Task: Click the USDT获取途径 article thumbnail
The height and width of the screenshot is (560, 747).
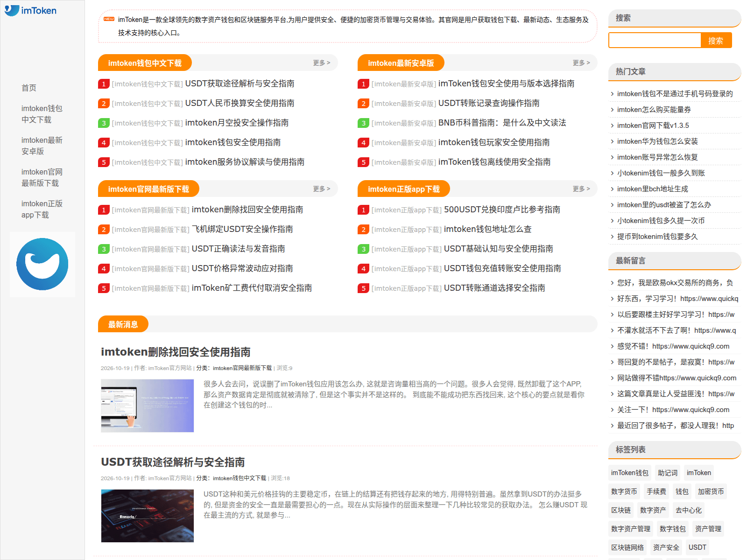Action: coord(148,516)
